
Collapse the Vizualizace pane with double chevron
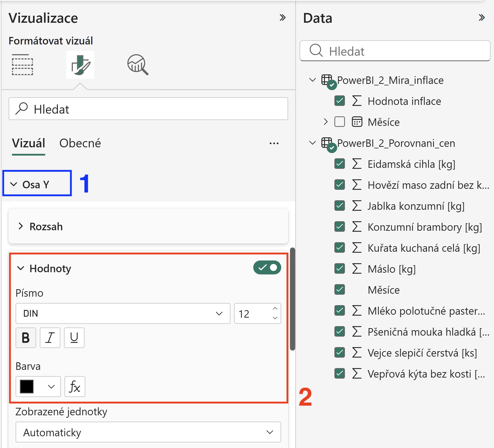pyautogui.click(x=282, y=18)
